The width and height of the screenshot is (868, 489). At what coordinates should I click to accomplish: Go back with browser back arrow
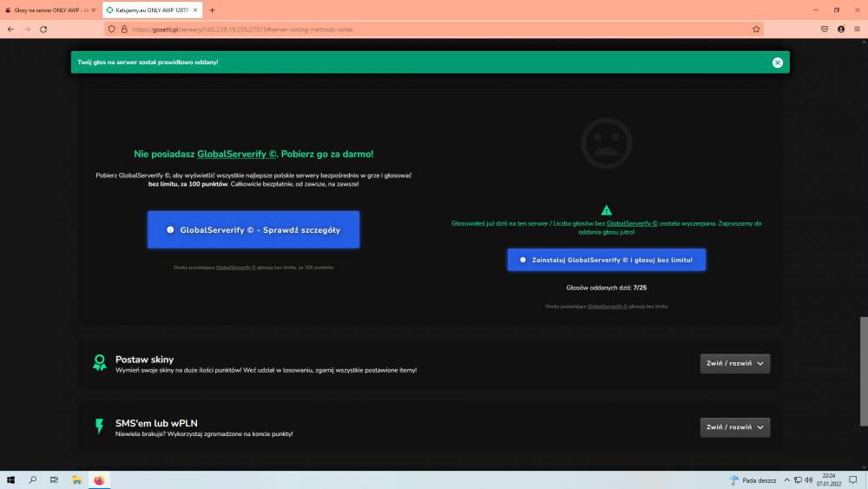pyautogui.click(x=11, y=30)
